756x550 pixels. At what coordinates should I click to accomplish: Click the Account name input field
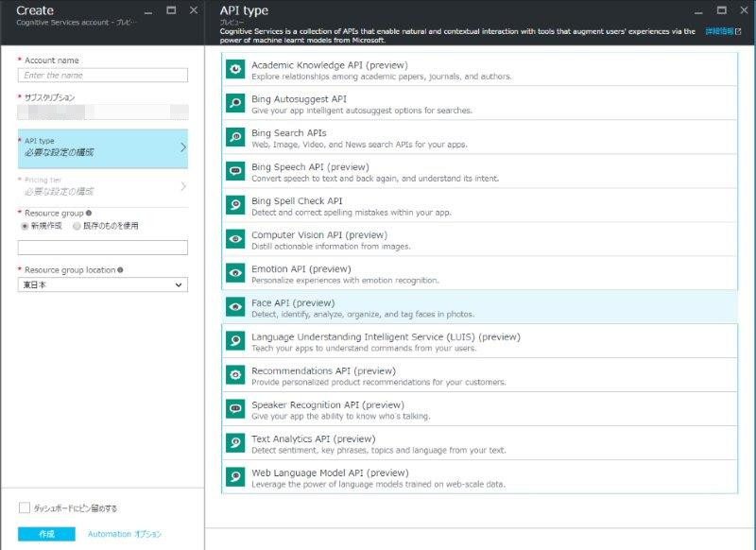click(x=103, y=76)
